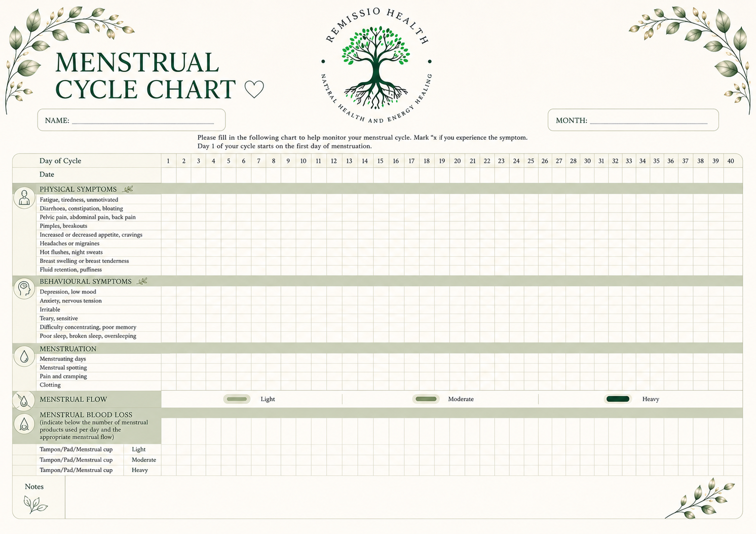Viewport: 756px width, 534px height.
Task: Click Pain and cramping row label
Action: tap(63, 376)
